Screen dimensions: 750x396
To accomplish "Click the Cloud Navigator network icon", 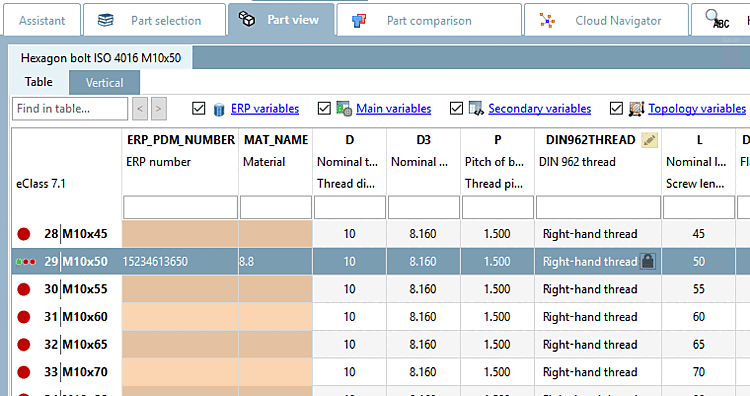I will coord(547,21).
